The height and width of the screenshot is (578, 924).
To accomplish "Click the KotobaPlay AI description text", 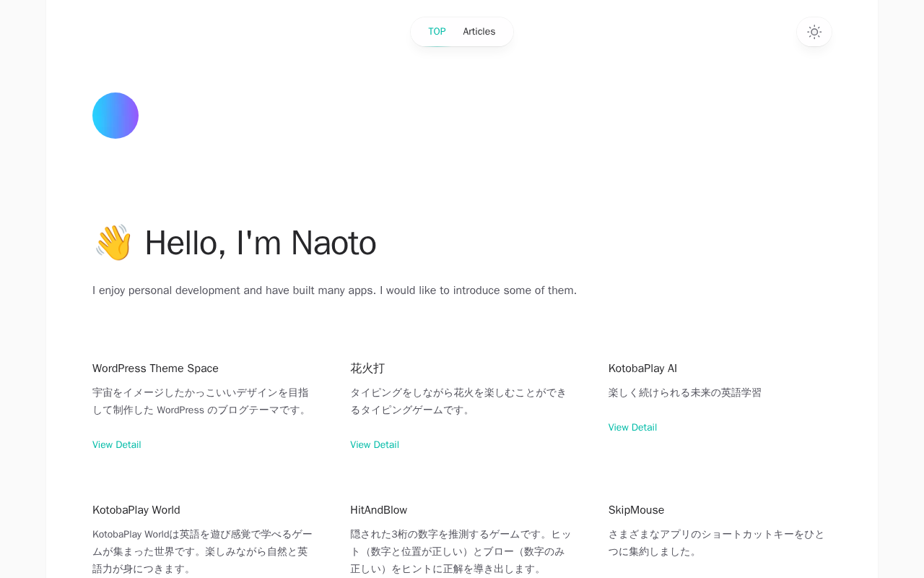I will tap(684, 393).
